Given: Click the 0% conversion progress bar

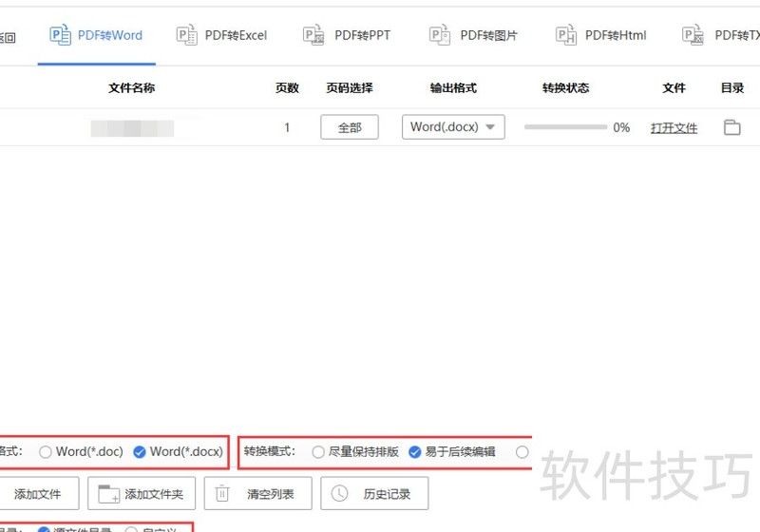Looking at the screenshot, I should 565,127.
